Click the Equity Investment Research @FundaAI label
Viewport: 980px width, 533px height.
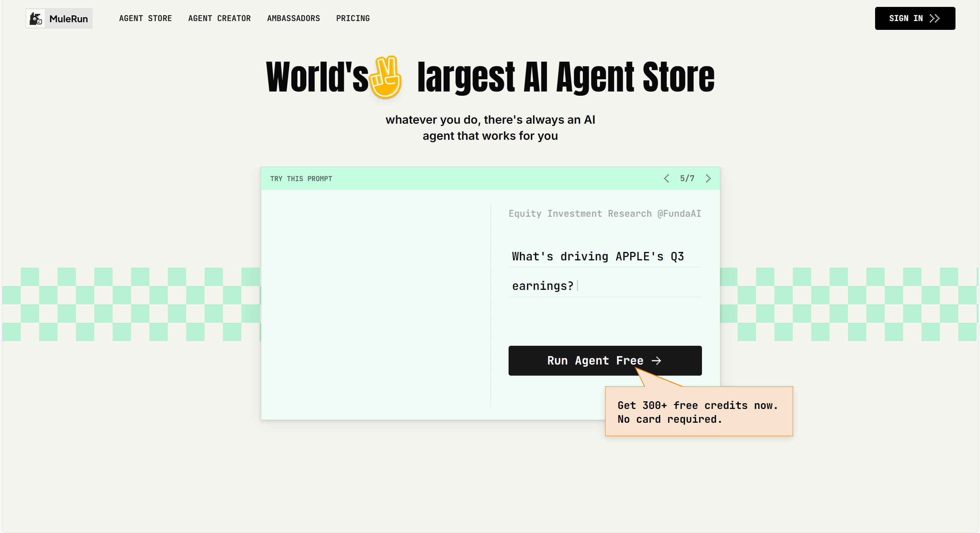(605, 214)
